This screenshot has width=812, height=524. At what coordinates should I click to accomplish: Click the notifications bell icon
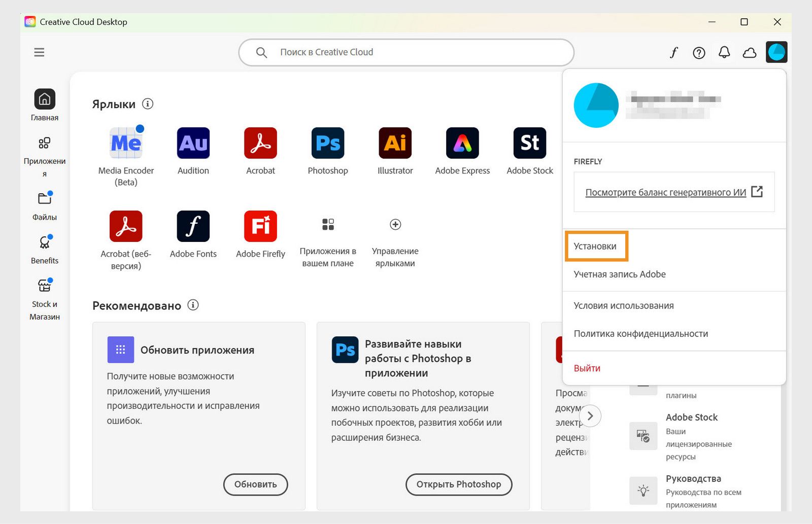pos(724,52)
